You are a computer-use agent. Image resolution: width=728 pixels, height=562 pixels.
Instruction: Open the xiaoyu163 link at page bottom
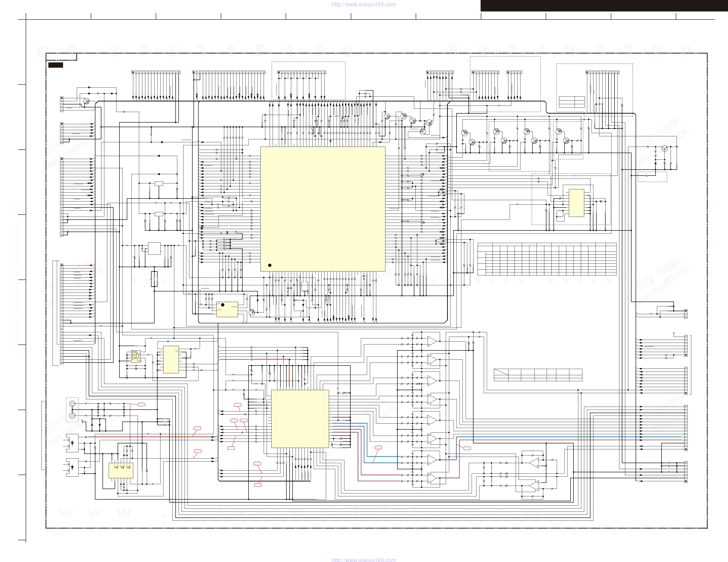363,560
